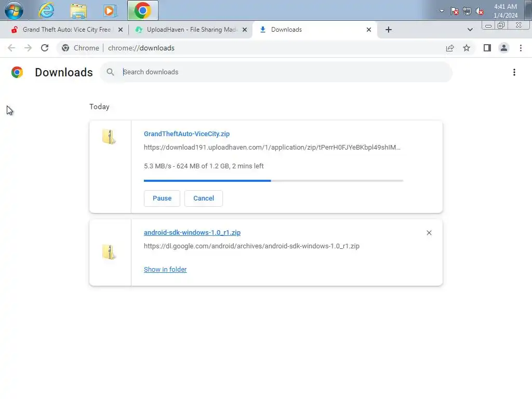532x399 pixels.
Task: Click the search magnifier icon
Action: pyautogui.click(x=110, y=72)
